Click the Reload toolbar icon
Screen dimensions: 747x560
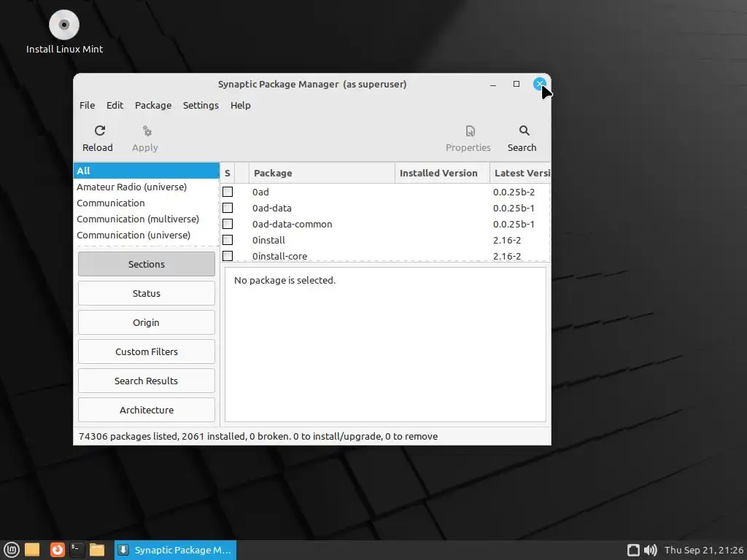(98, 138)
